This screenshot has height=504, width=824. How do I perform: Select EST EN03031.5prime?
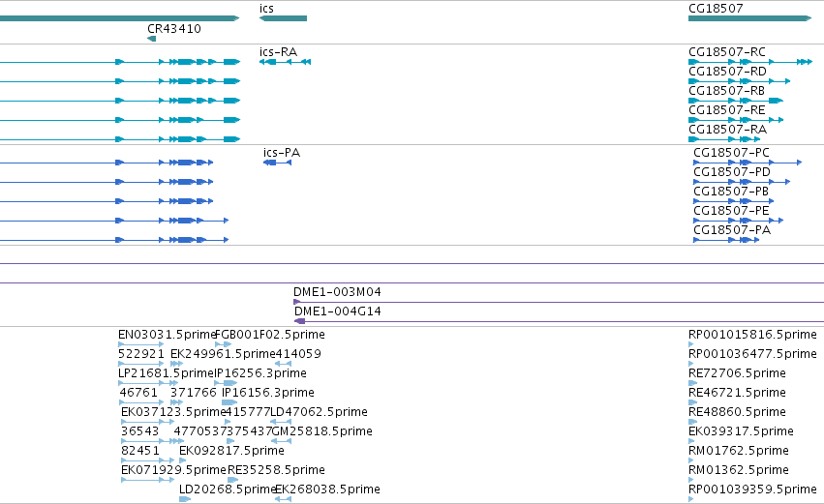[168, 335]
